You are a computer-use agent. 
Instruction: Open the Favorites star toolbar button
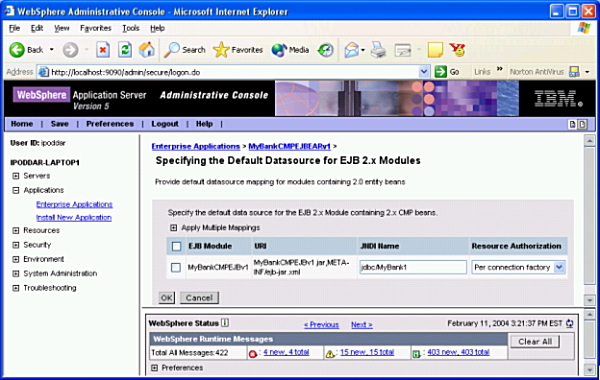(238, 50)
